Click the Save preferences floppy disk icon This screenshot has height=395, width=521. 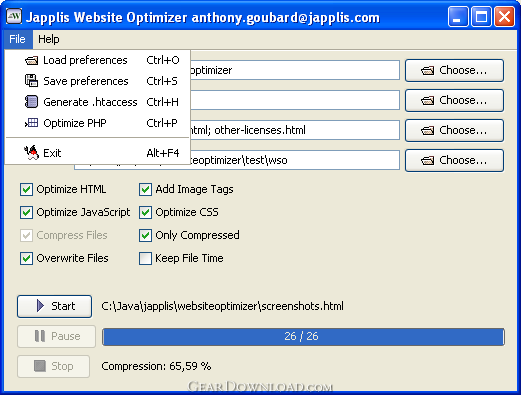(31, 81)
